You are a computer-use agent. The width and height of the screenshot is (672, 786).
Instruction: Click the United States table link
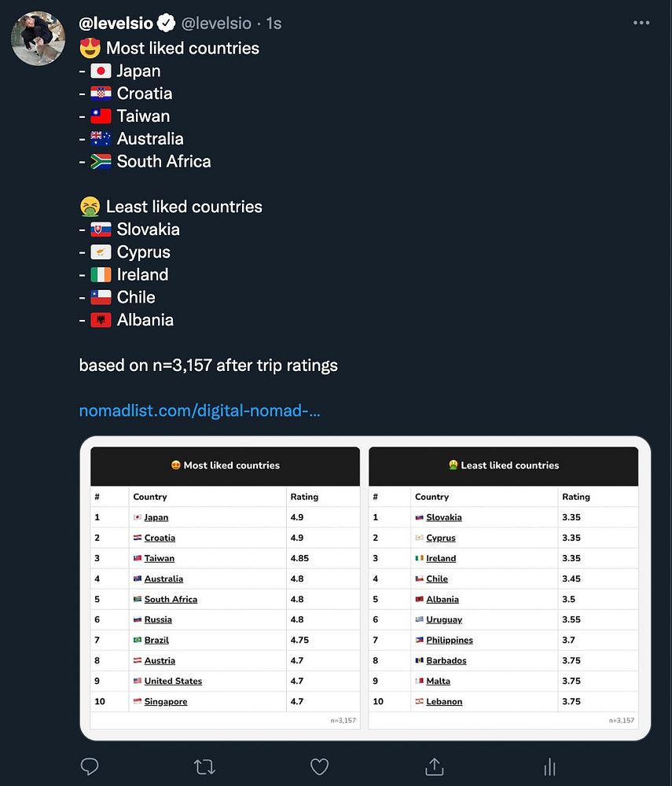(x=173, y=681)
